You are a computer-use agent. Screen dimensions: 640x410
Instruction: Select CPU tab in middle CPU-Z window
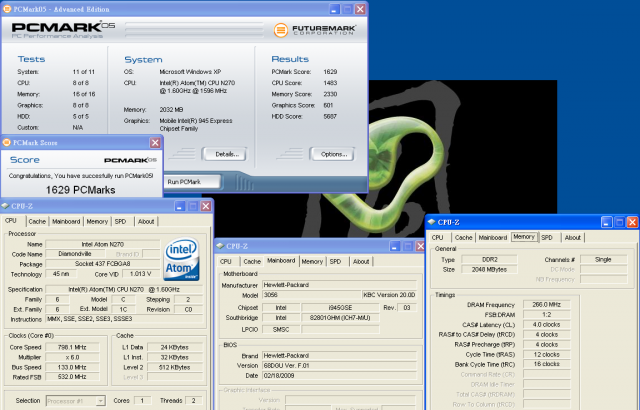tap(226, 262)
